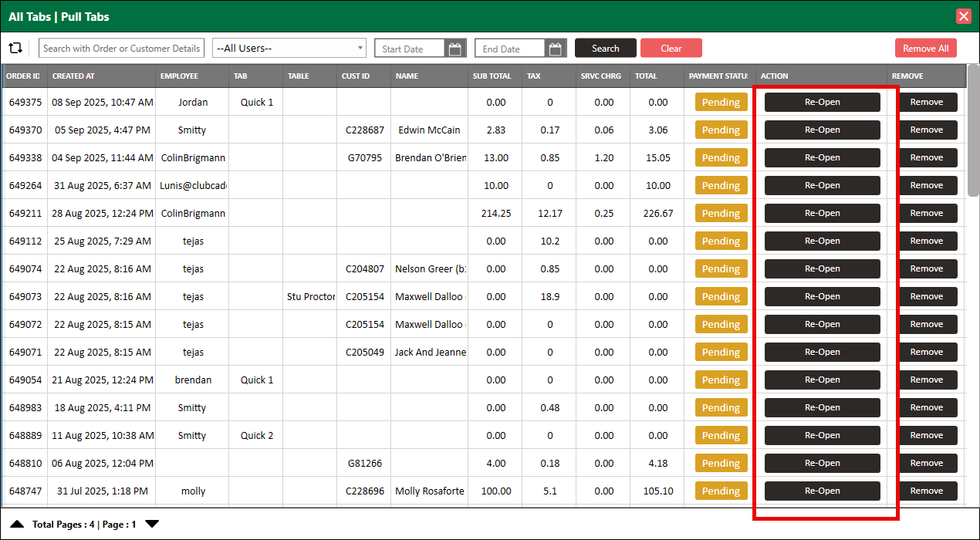Sort by EMPLOYEE column header
This screenshot has height=540, width=980.
click(192, 76)
